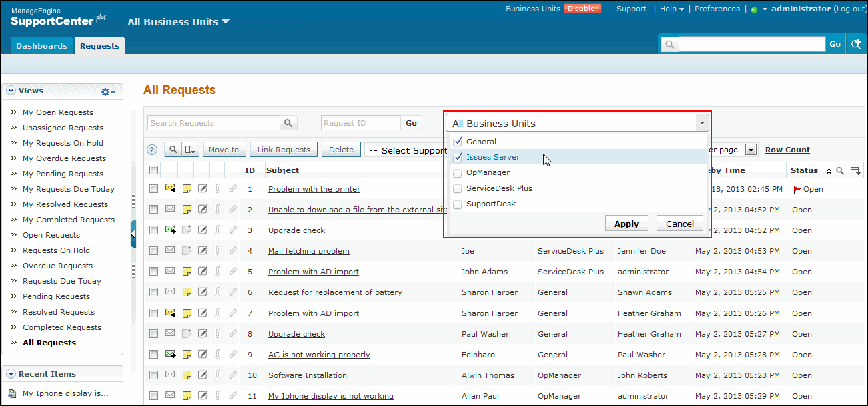This screenshot has height=406, width=868.
Task: Click the envelope icon for request 11
Action: click(169, 396)
